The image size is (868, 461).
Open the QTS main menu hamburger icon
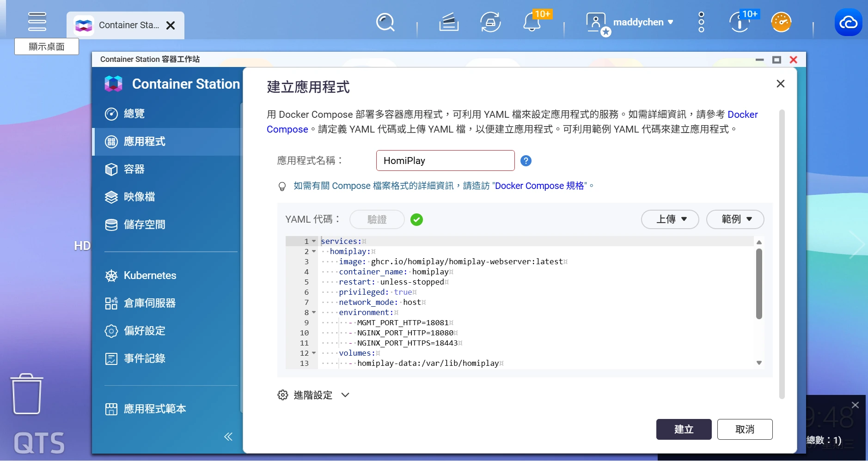[x=37, y=22]
